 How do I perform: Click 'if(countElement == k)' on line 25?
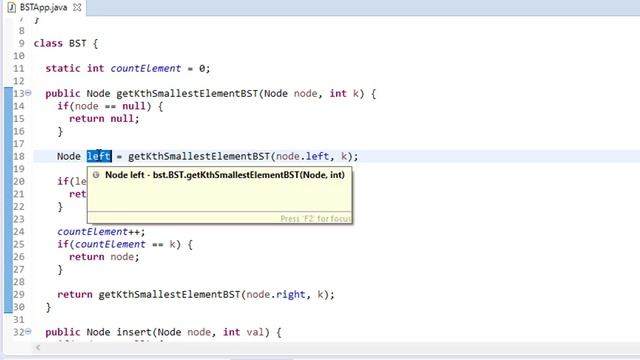tap(119, 244)
